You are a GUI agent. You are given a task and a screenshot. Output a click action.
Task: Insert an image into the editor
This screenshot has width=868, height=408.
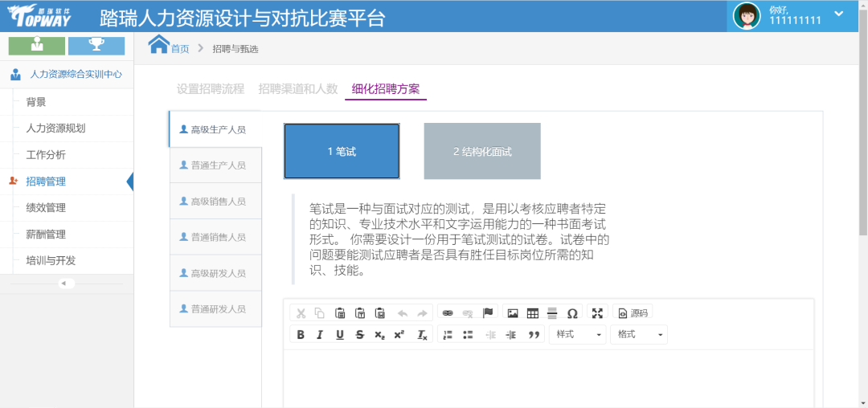(x=513, y=313)
